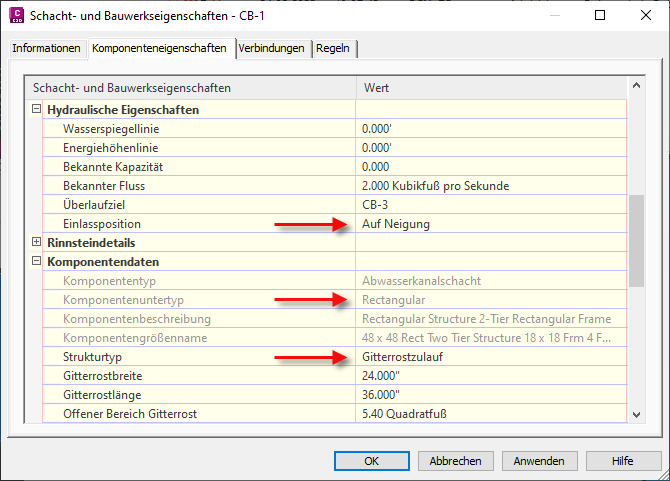Select the Einlassposition value Auf Neigung
The width and height of the screenshot is (670, 481).
tap(490, 224)
